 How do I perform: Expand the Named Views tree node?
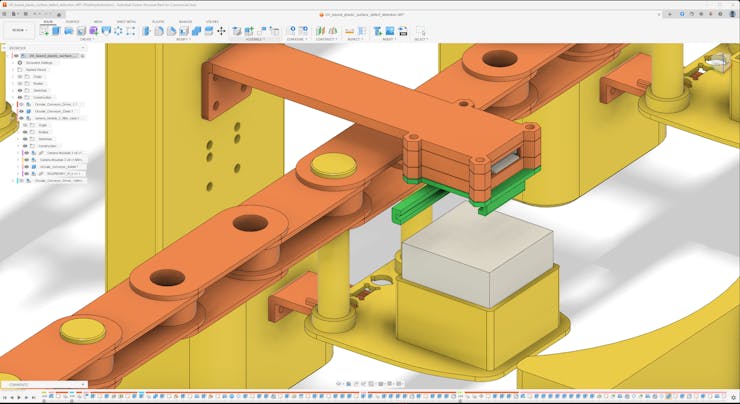(x=14, y=69)
